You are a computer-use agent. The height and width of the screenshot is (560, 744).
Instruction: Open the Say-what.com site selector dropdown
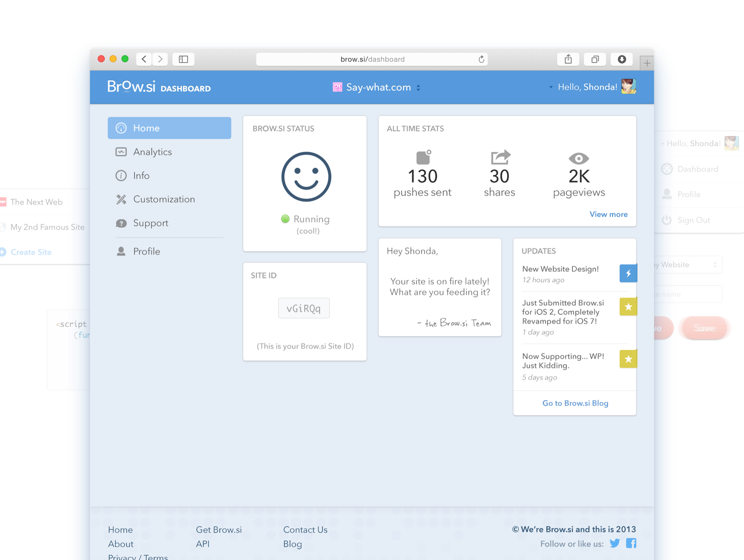(x=376, y=87)
